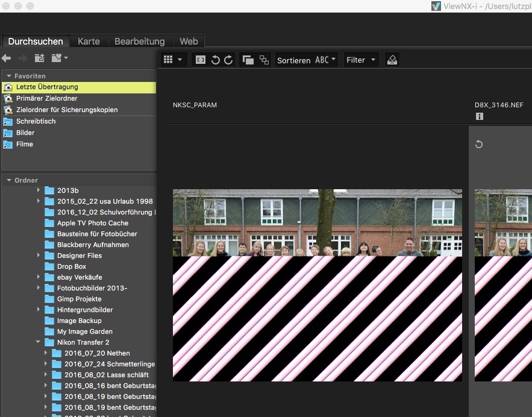Select Primärer Zielordner favorite

(x=79, y=98)
